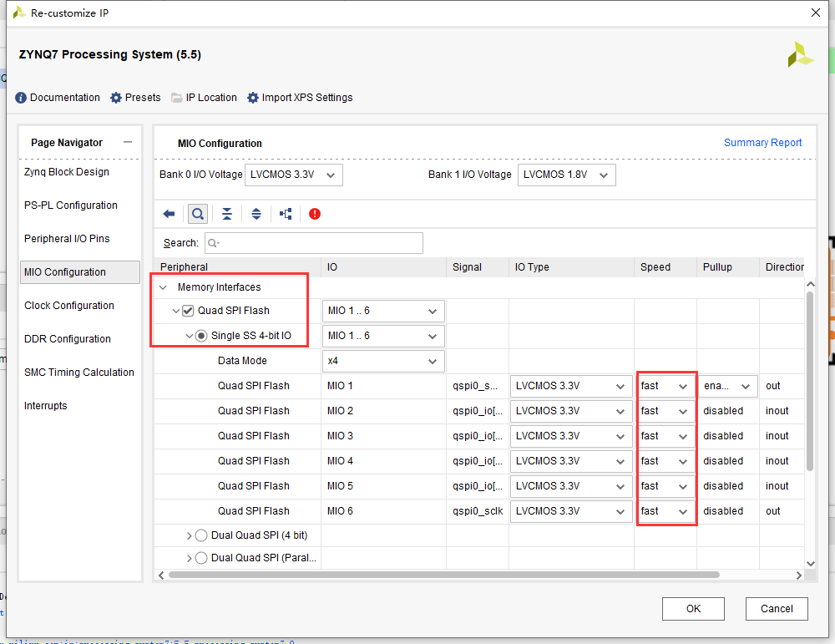Click the horizontal scrollbar thumb of the table
Viewport: 835px width, 644px height.
click(x=444, y=575)
